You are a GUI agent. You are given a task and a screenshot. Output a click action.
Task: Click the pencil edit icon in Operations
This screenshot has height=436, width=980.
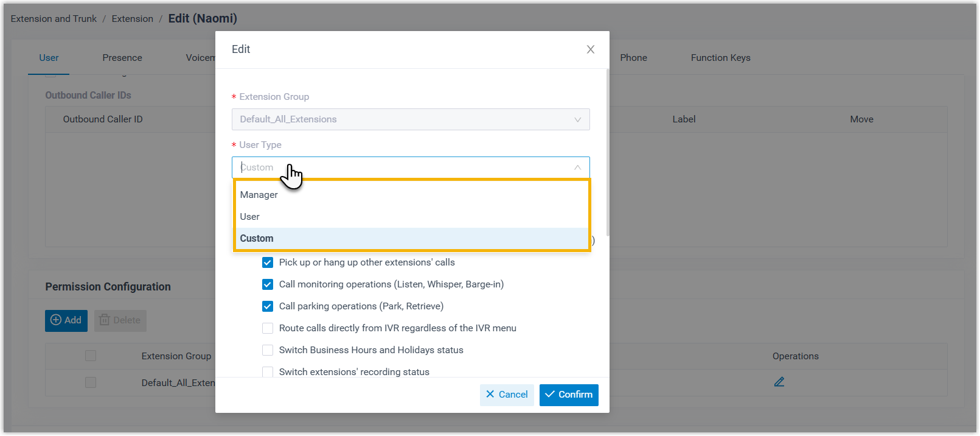click(x=779, y=382)
